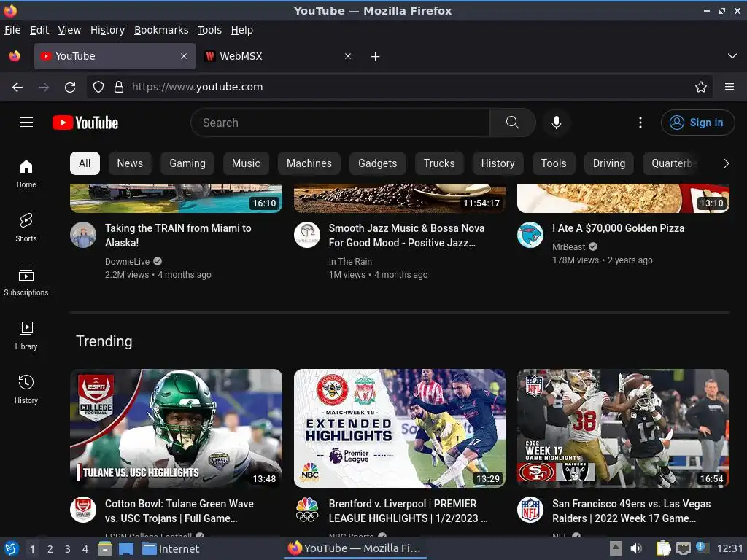Image resolution: width=747 pixels, height=560 pixels.
Task: Open Tulane vs USC highlights thumbnail
Action: 177,428
